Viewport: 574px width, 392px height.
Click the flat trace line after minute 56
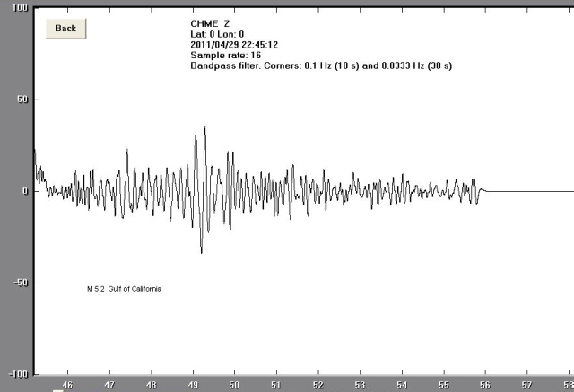pyautogui.click(x=529, y=191)
